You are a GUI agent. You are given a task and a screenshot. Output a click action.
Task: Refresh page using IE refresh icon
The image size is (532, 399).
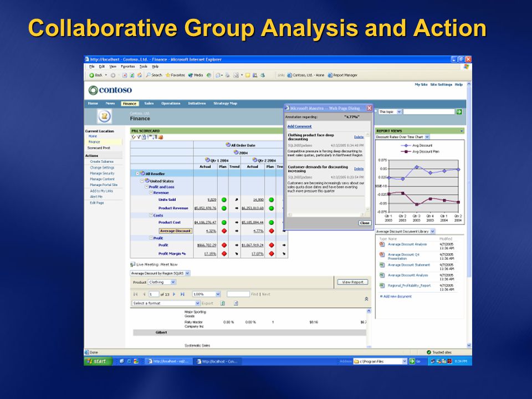pyautogui.click(x=132, y=75)
